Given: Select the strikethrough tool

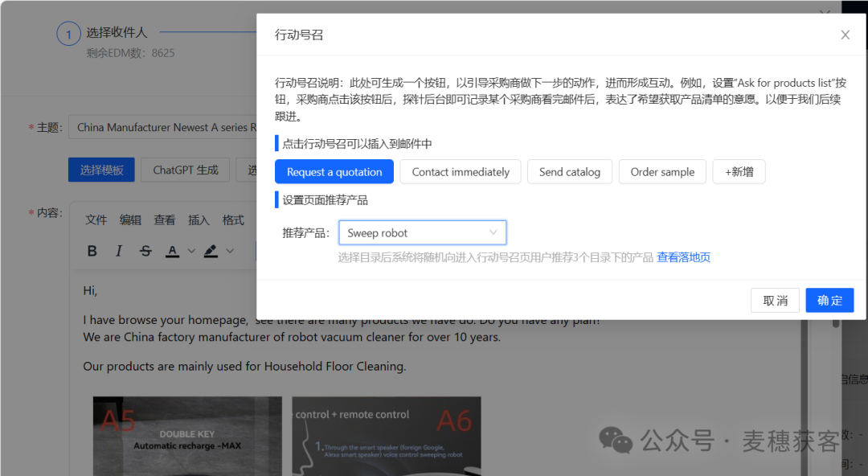Looking at the screenshot, I should click(x=145, y=250).
